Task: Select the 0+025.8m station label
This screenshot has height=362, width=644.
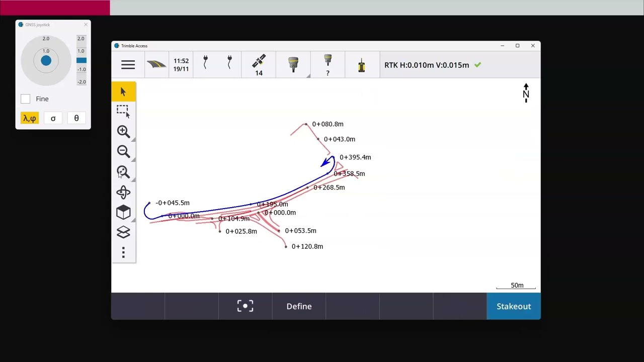Action: 241,231
